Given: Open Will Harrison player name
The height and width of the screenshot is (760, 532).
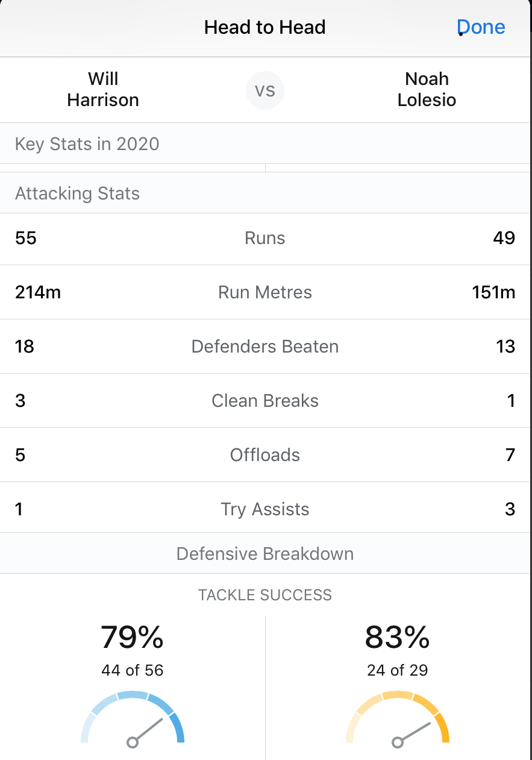Looking at the screenshot, I should [x=103, y=89].
